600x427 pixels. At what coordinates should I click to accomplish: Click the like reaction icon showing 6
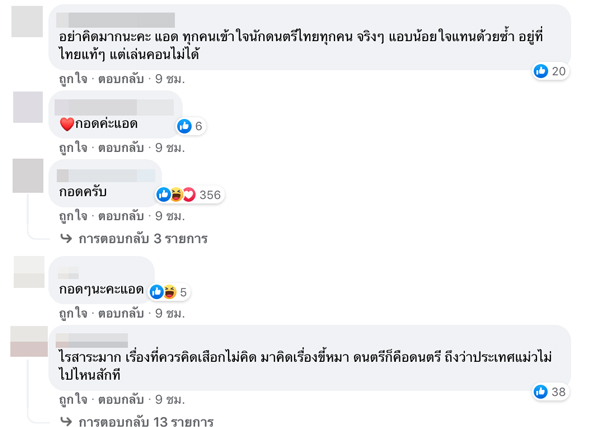click(x=184, y=125)
